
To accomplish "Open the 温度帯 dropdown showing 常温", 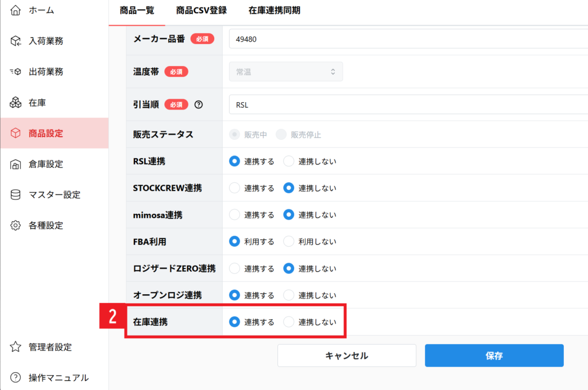I will point(286,72).
